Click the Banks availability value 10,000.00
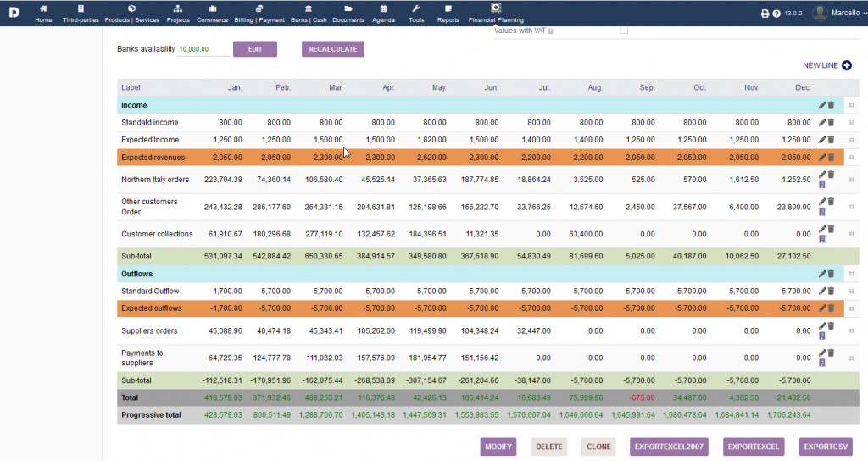 coord(194,50)
